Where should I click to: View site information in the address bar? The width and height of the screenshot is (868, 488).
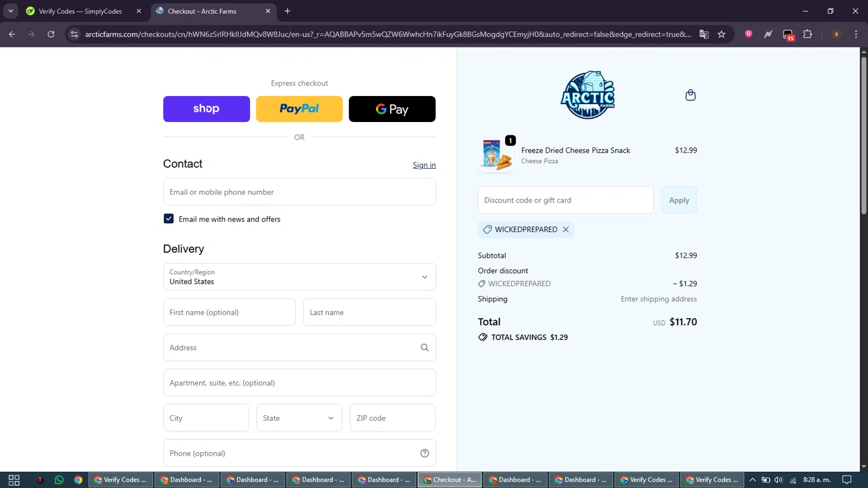coord(74,34)
